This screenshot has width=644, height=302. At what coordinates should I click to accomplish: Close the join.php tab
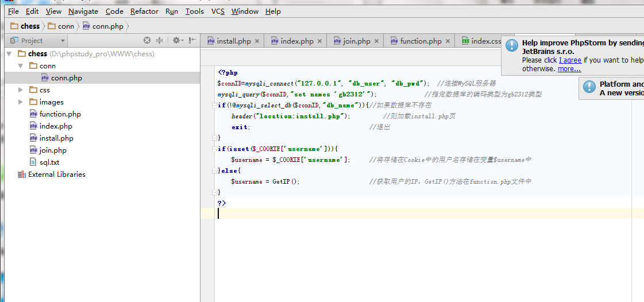pos(376,41)
